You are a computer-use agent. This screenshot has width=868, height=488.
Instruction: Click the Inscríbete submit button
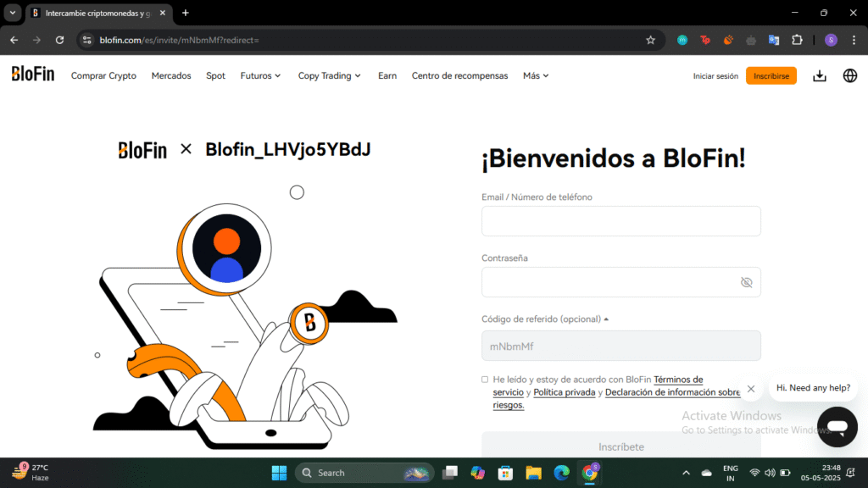point(621,446)
